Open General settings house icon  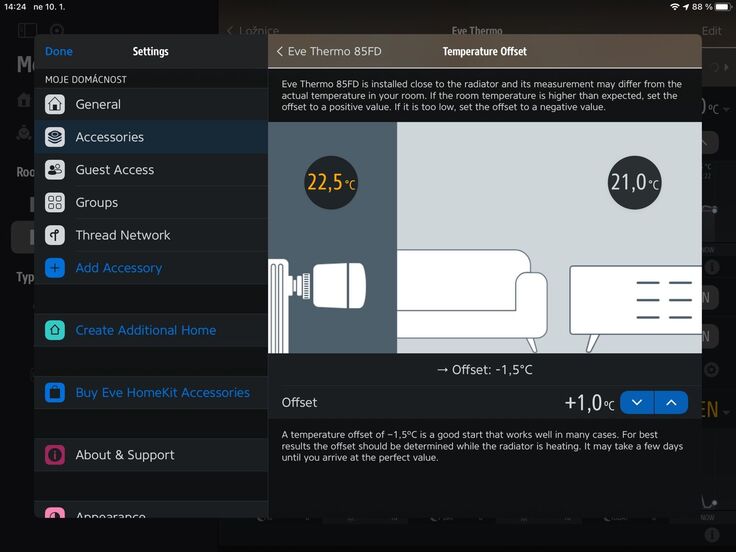coord(55,104)
